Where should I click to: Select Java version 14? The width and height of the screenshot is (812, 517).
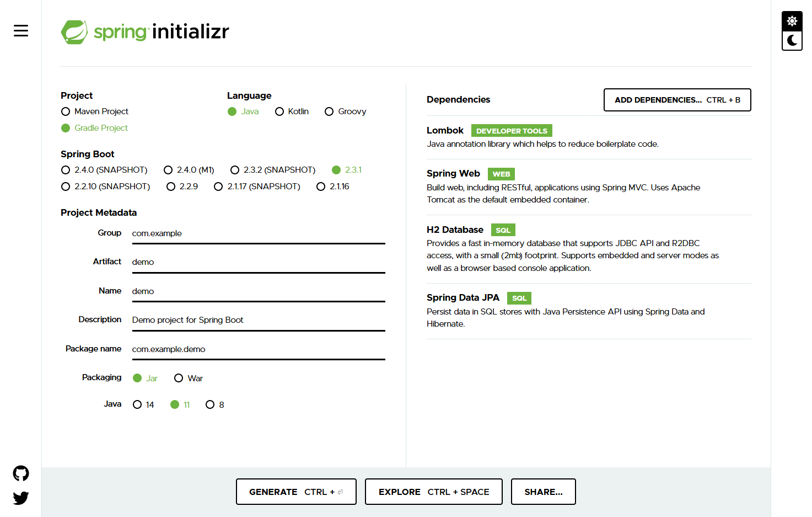[143, 405]
